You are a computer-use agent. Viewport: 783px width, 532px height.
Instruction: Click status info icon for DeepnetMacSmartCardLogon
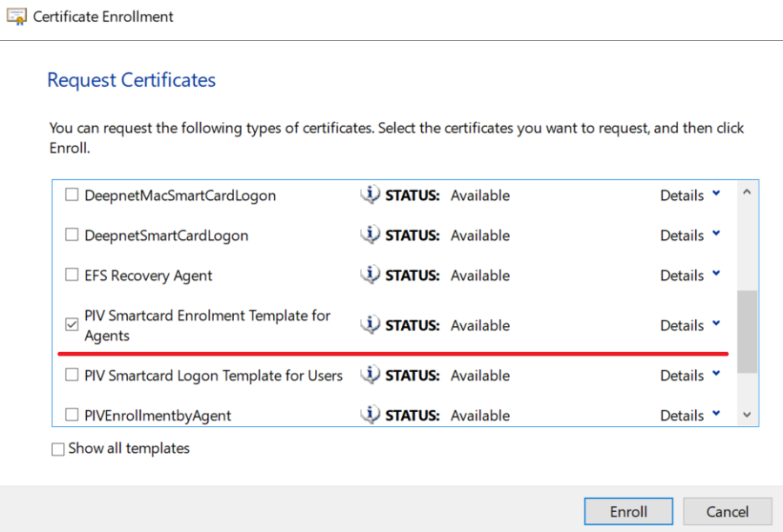tap(371, 196)
